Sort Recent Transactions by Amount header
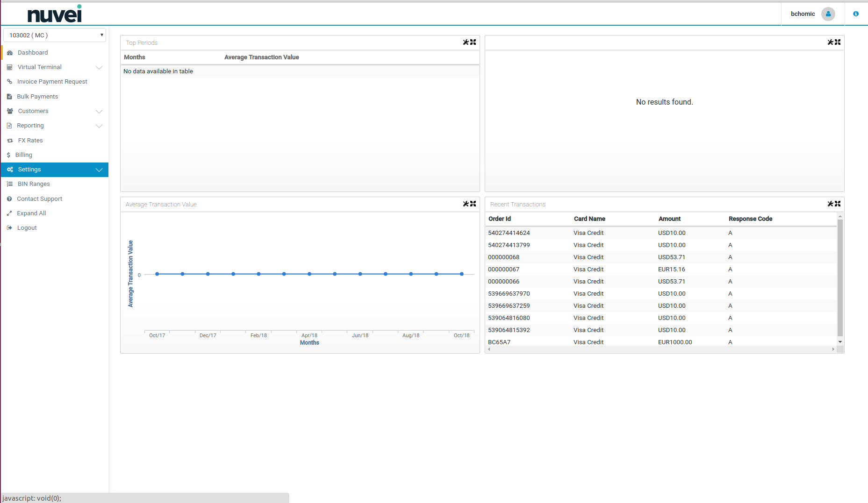Image resolution: width=868 pixels, height=503 pixels. (x=669, y=219)
